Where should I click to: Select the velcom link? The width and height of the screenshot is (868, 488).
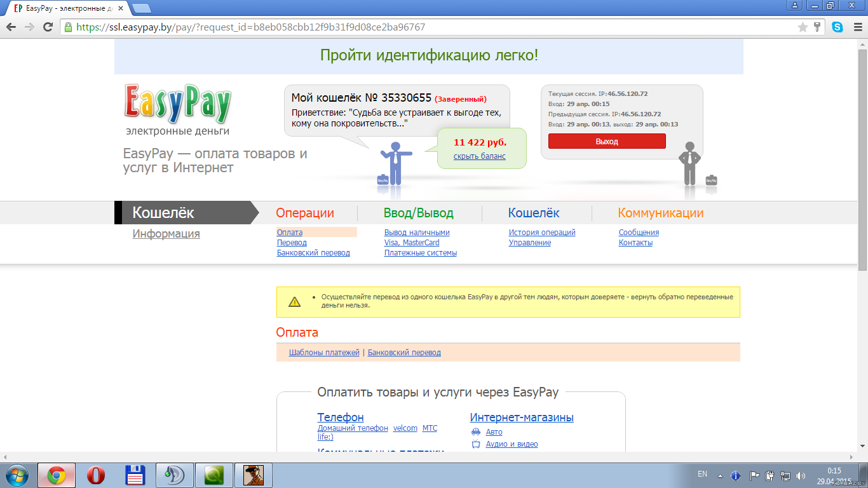pos(405,428)
